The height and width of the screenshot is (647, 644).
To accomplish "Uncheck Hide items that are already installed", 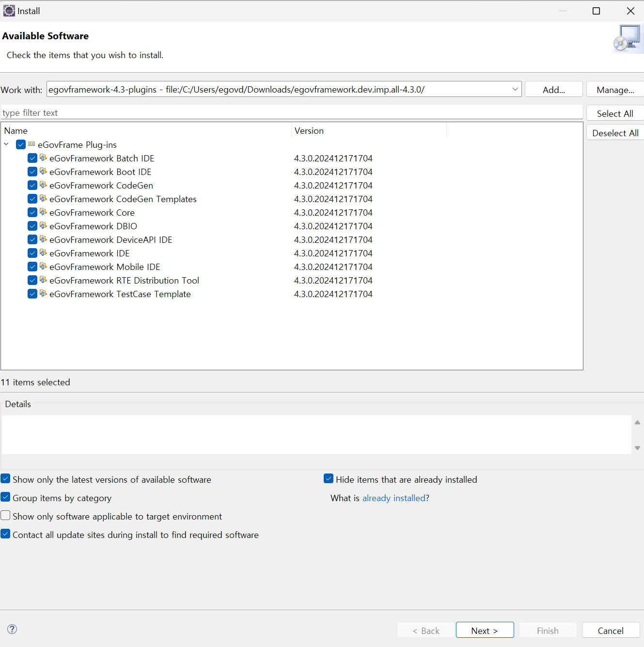I will click(x=329, y=479).
